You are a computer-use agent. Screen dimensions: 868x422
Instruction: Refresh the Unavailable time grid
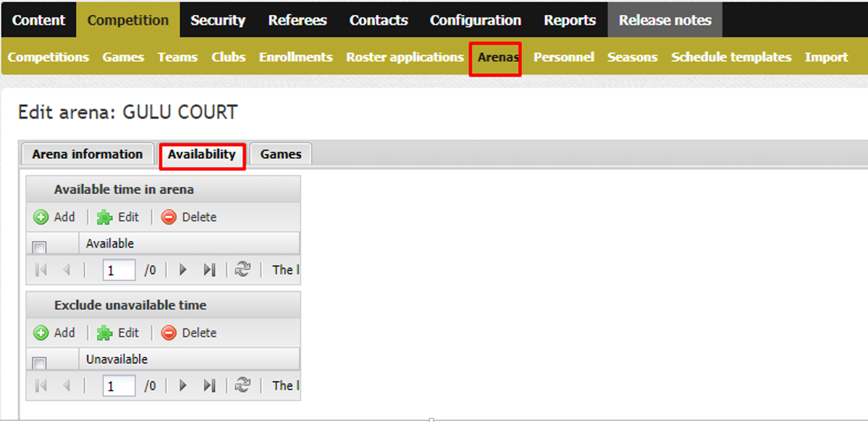(x=243, y=386)
